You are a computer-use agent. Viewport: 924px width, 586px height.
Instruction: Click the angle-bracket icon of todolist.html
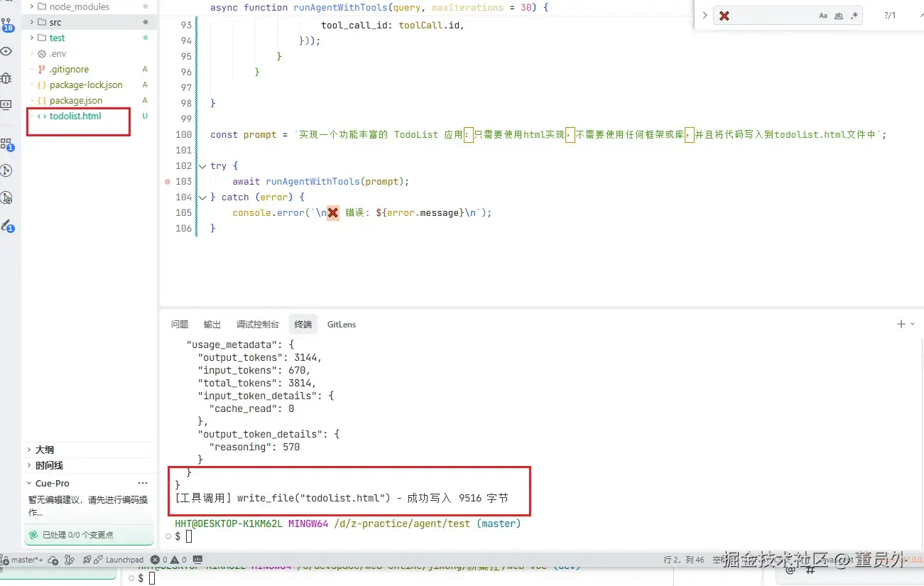pyautogui.click(x=42, y=116)
